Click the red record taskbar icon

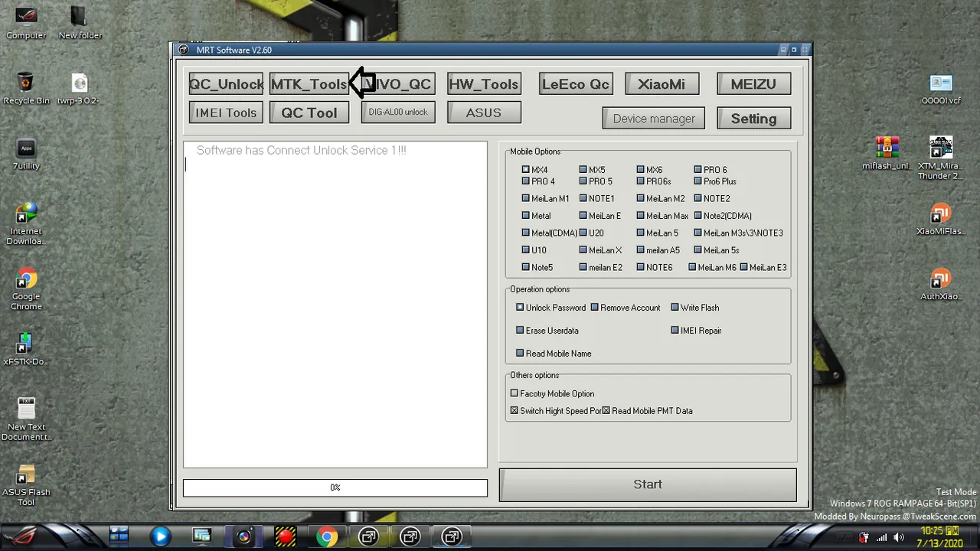tap(285, 537)
